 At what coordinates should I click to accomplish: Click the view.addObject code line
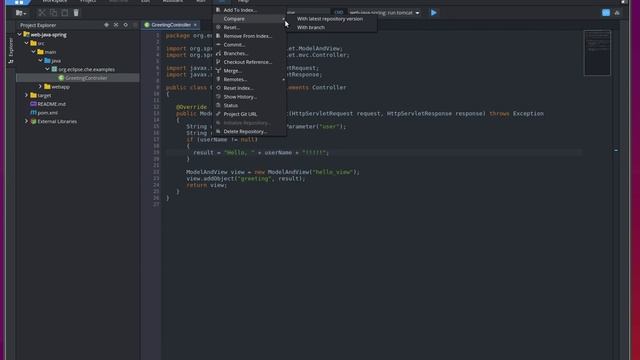pos(246,178)
